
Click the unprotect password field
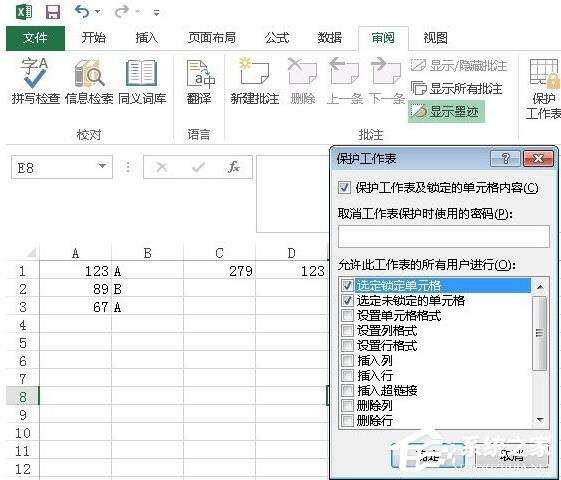pos(443,236)
